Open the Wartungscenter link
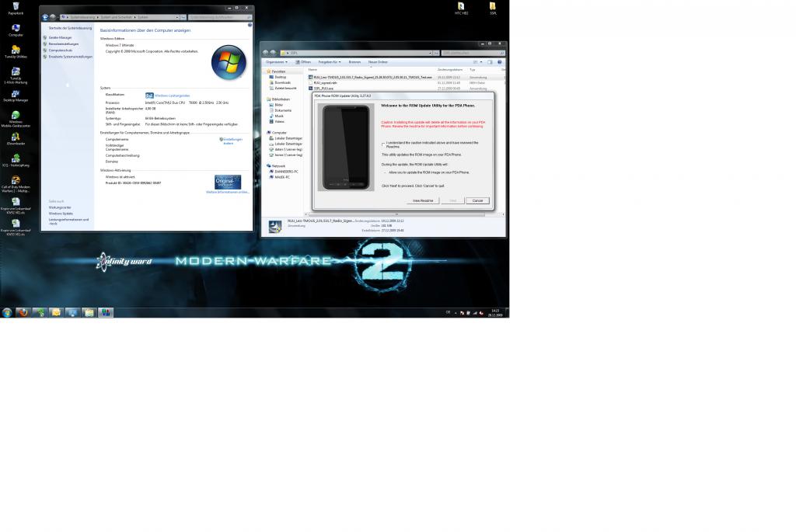The image size is (796, 532). (x=60, y=207)
